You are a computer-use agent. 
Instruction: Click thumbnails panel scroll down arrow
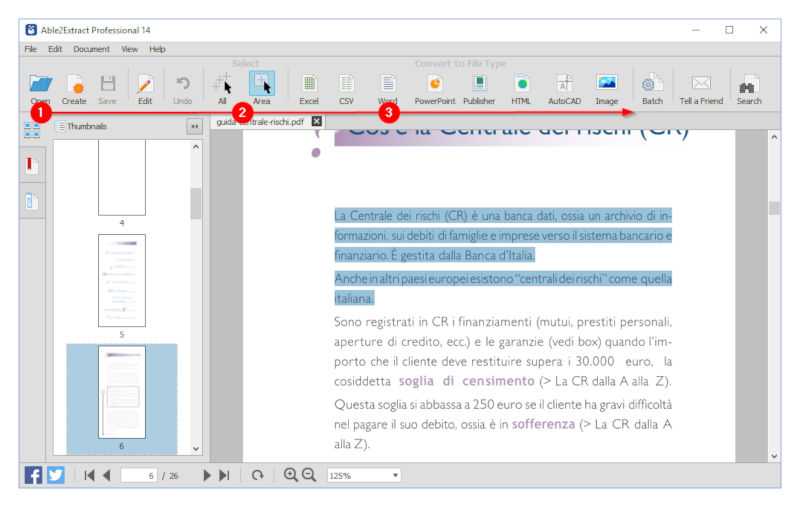click(x=196, y=449)
